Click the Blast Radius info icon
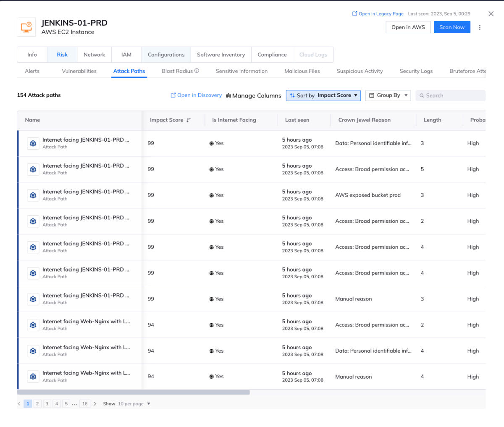This screenshot has height=427, width=504. pos(197,71)
